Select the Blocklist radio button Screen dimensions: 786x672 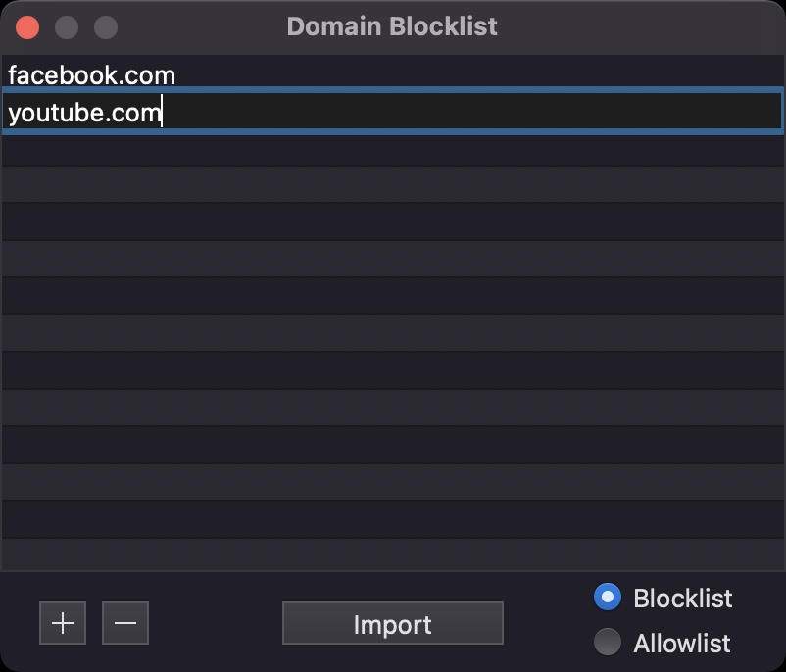coord(608,597)
